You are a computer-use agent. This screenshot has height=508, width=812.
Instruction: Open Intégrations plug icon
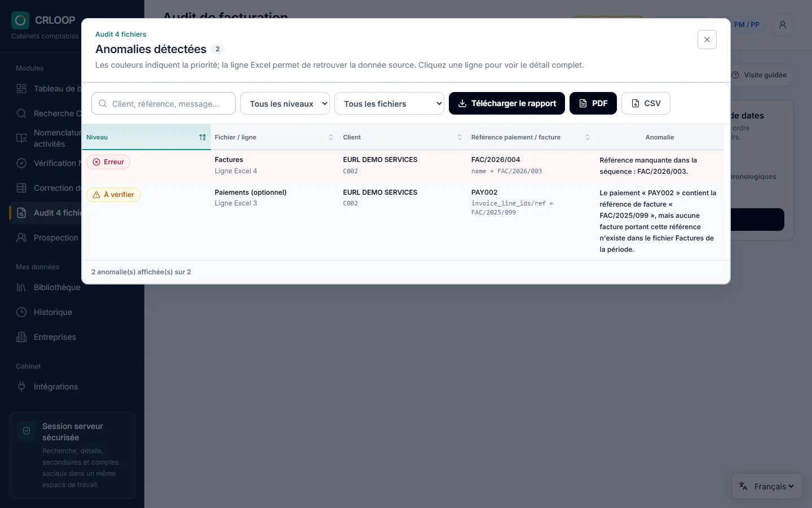[21, 387]
